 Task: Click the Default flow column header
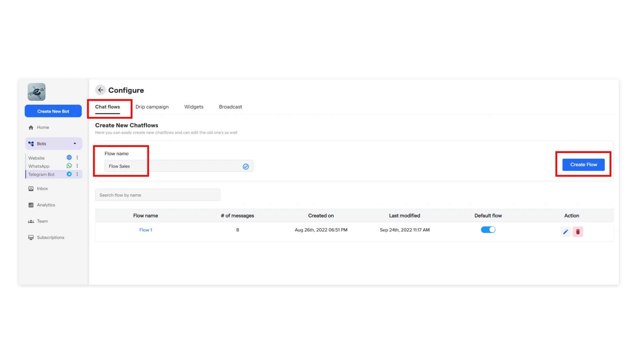click(488, 216)
